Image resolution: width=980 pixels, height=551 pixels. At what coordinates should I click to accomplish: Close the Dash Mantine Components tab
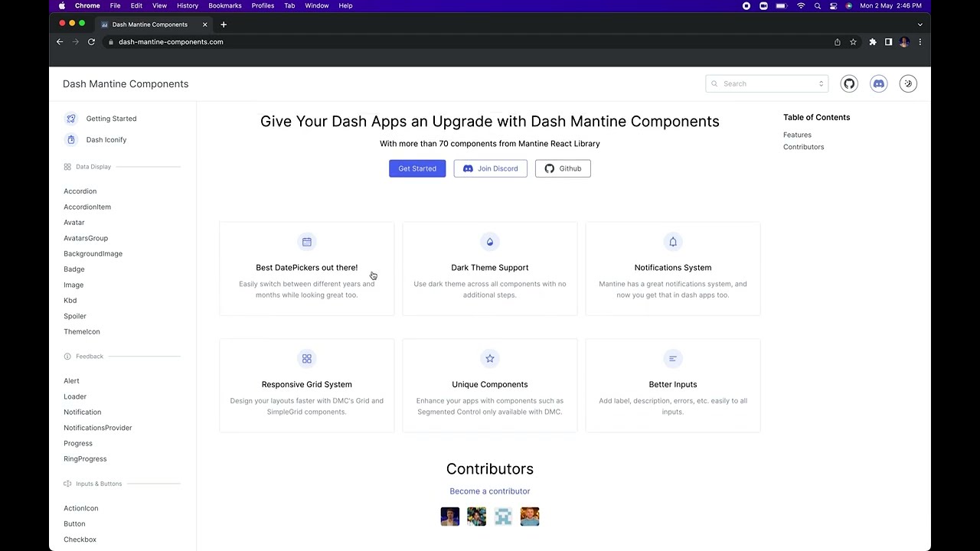point(204,24)
